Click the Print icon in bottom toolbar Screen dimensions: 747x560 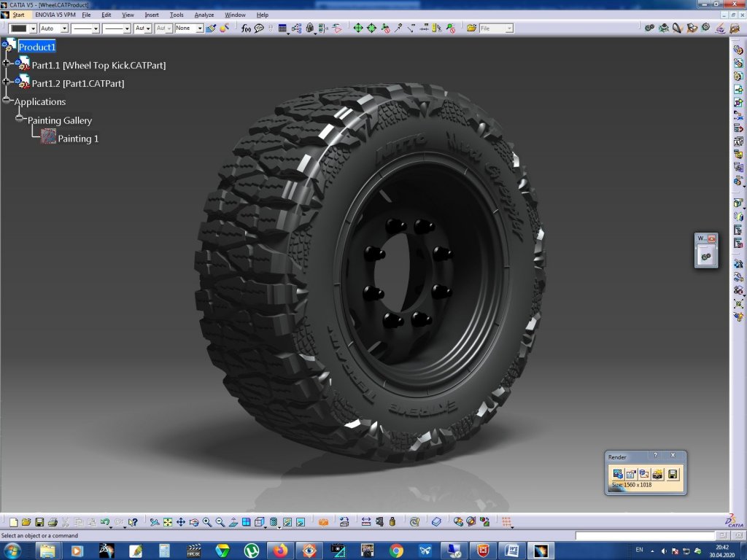coord(53,522)
